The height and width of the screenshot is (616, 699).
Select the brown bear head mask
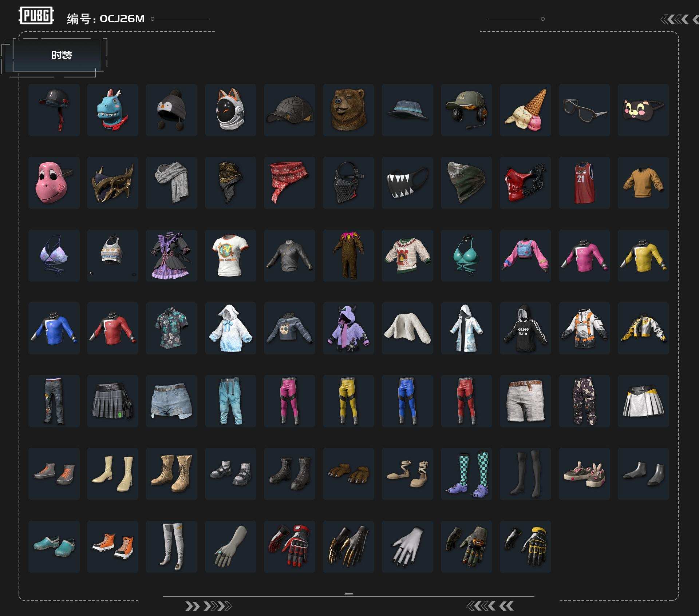coord(348,110)
